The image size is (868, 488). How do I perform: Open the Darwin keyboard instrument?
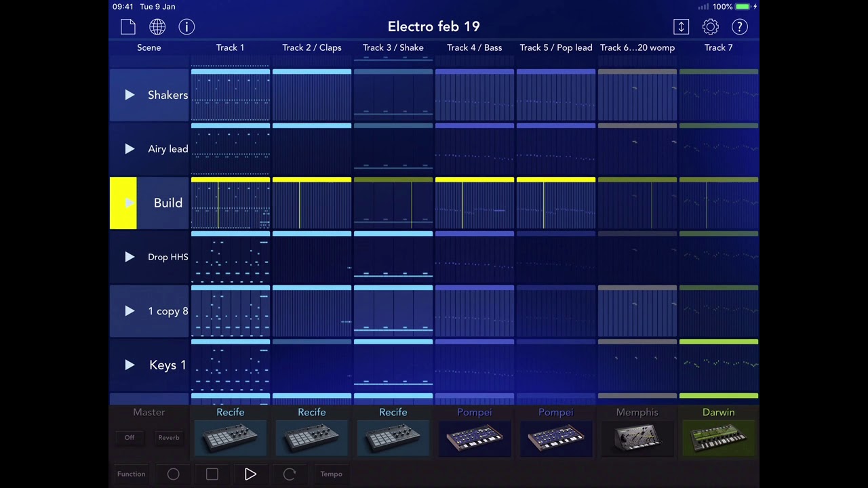point(719,439)
